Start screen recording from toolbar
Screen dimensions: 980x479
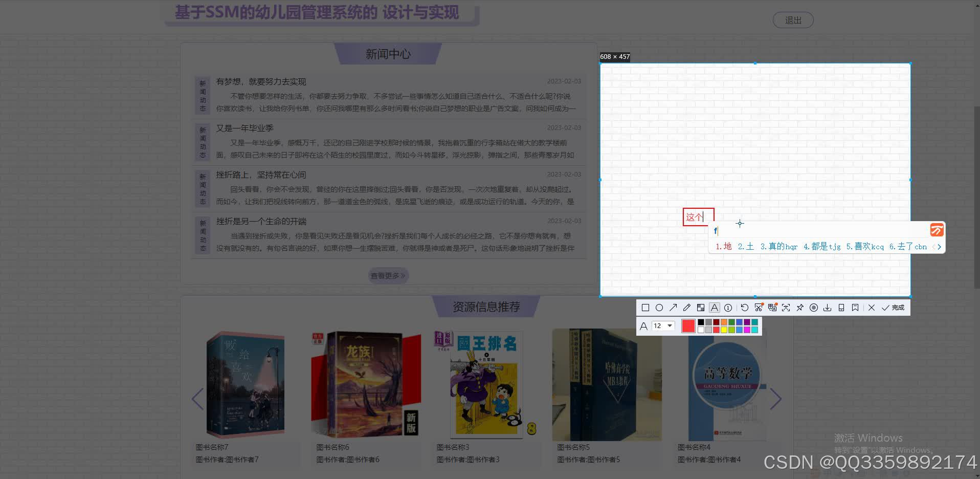(x=814, y=308)
